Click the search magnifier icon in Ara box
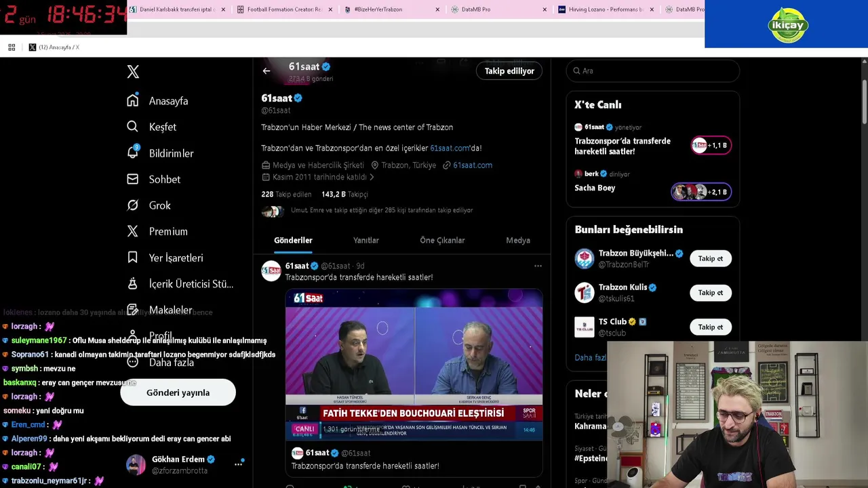Viewport: 868px width, 488px height. click(576, 70)
